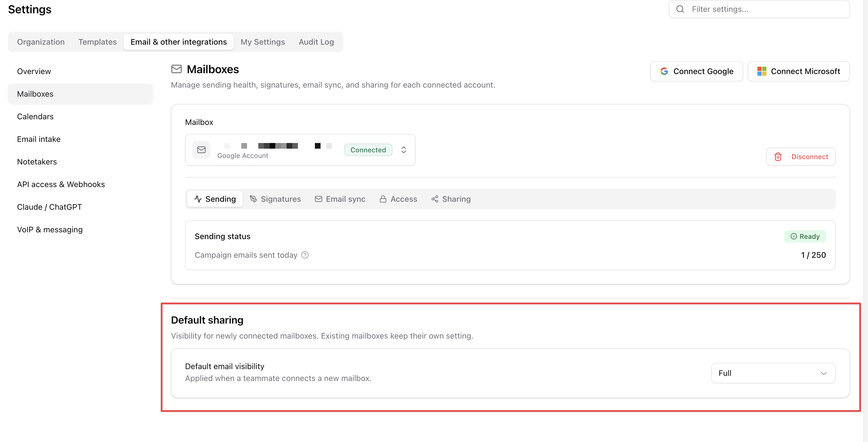
Task: Click the Connect Microsoft button
Action: click(798, 71)
